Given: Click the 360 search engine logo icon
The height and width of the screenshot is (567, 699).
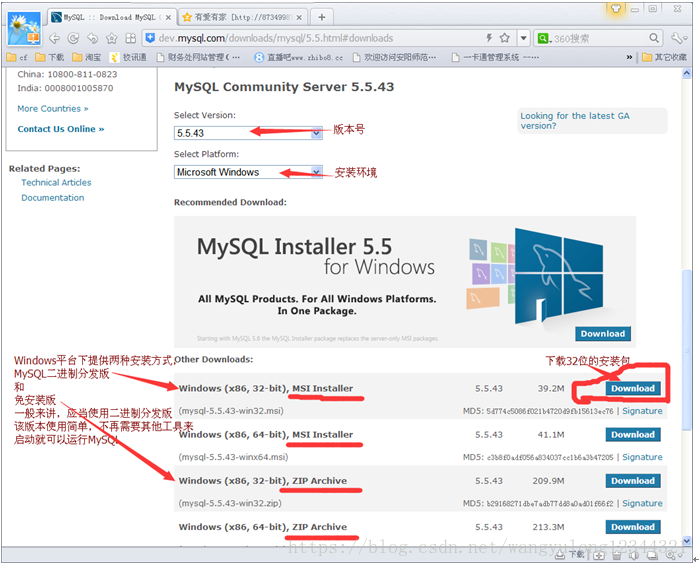Looking at the screenshot, I should (543, 38).
